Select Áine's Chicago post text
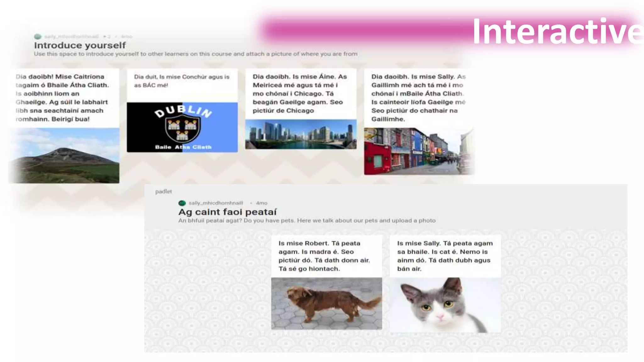This screenshot has height=362, width=644. click(300, 94)
